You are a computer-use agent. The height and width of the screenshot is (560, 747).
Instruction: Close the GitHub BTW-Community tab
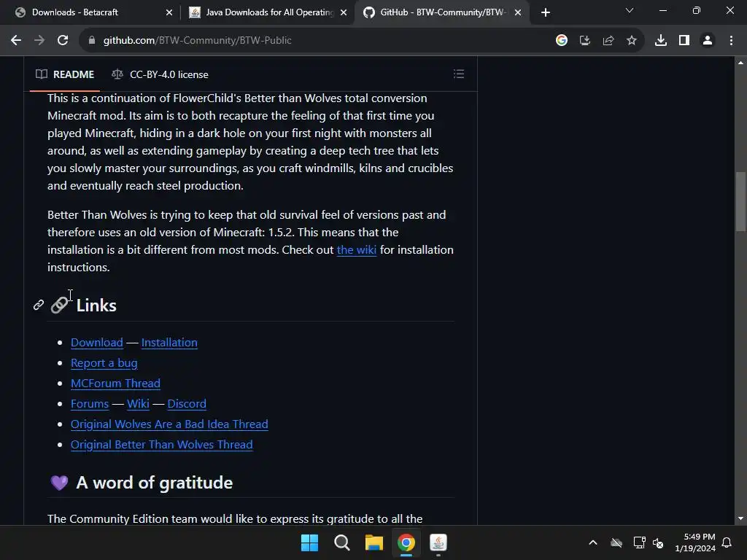(518, 12)
